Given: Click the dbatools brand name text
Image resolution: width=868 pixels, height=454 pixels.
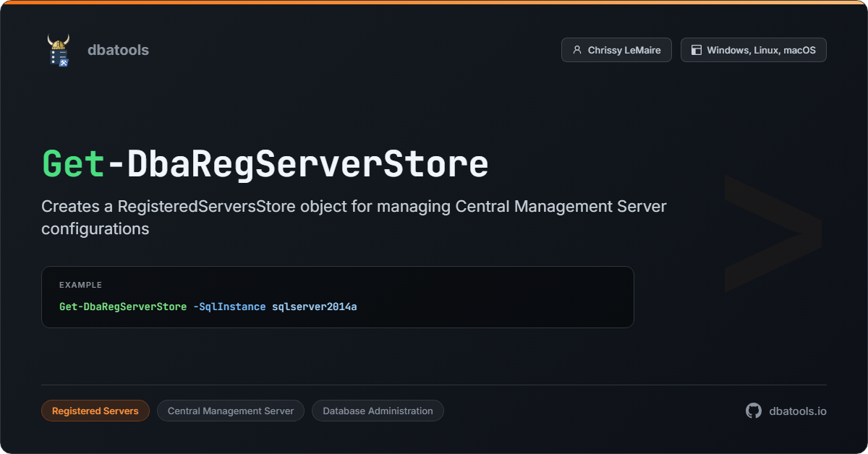Looking at the screenshot, I should click(x=118, y=50).
